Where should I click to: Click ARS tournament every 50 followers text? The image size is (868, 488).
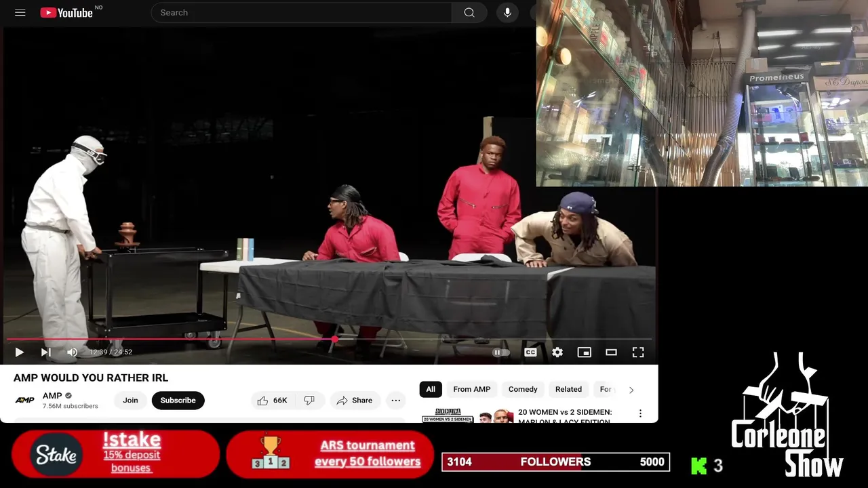click(368, 453)
